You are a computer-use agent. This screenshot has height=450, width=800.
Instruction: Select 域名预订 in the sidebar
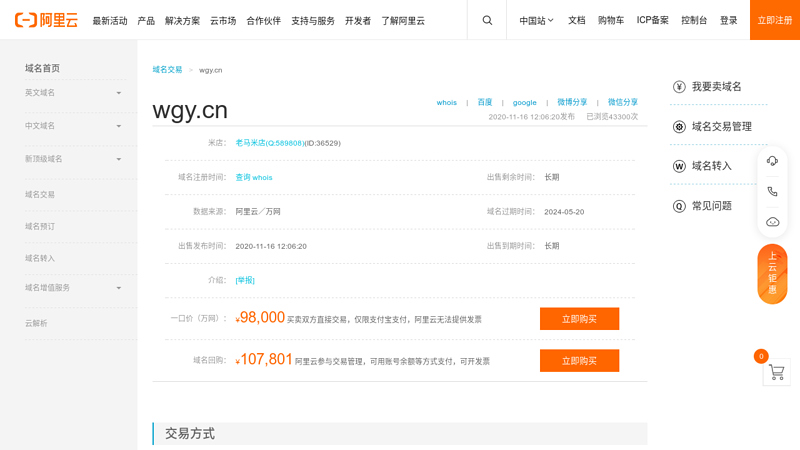coord(40,227)
